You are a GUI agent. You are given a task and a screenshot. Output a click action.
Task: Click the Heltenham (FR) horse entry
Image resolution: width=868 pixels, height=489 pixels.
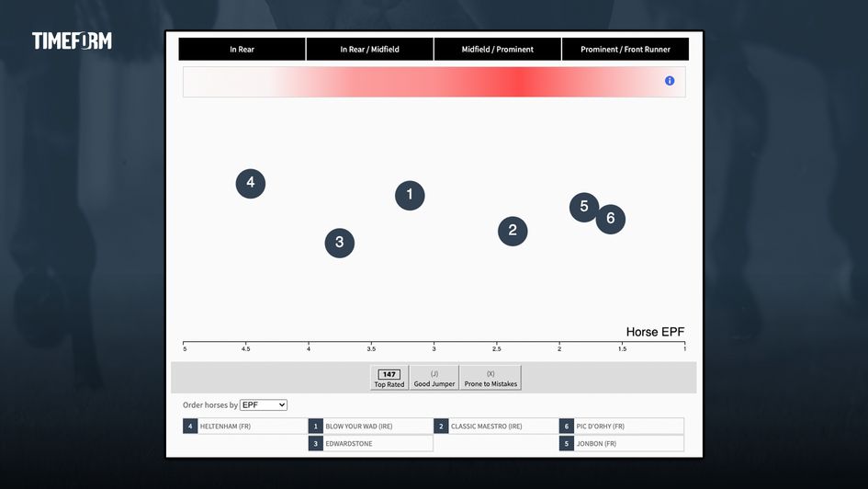244,426
